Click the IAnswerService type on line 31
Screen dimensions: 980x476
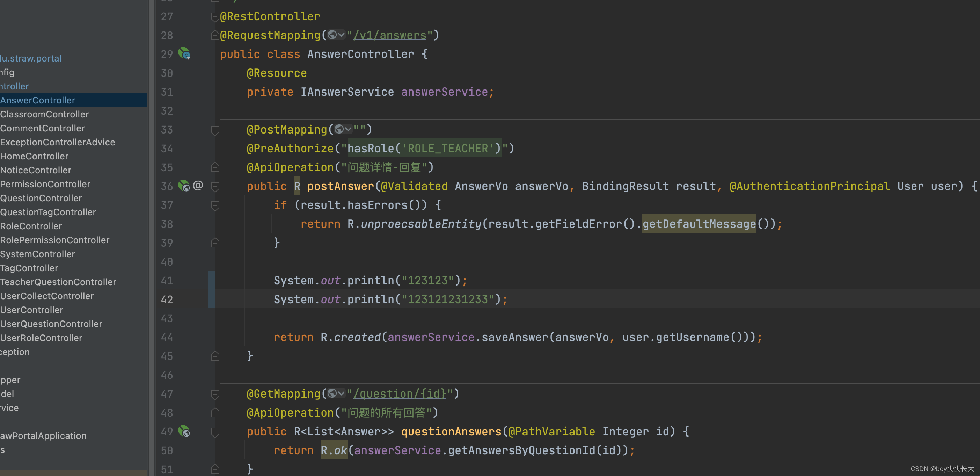point(348,92)
